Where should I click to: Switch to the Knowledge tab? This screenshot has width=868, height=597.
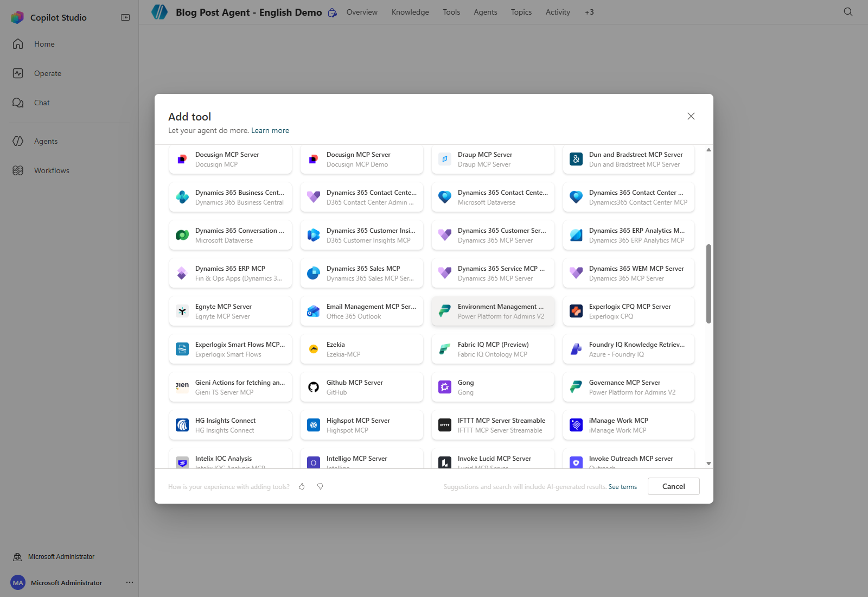coord(410,12)
